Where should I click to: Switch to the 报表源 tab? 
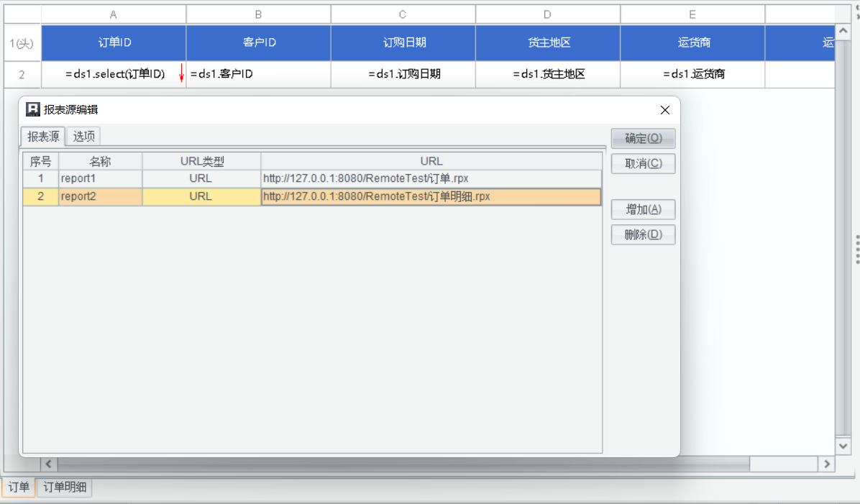click(43, 136)
